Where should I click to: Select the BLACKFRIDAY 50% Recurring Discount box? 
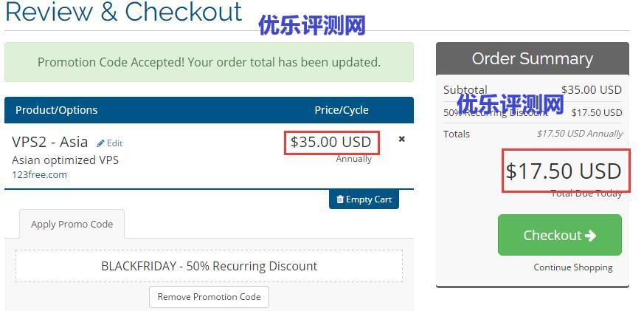[x=209, y=266]
